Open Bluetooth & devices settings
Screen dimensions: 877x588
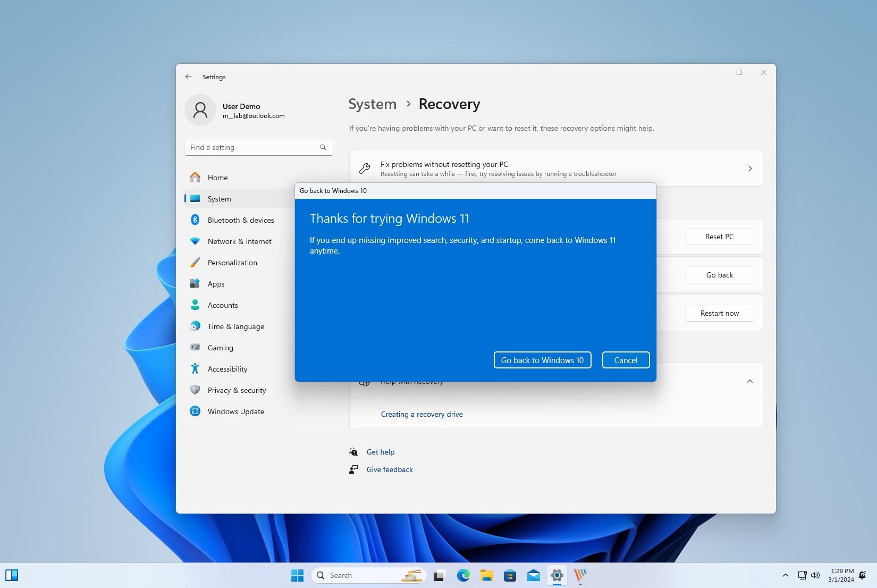[x=240, y=220]
